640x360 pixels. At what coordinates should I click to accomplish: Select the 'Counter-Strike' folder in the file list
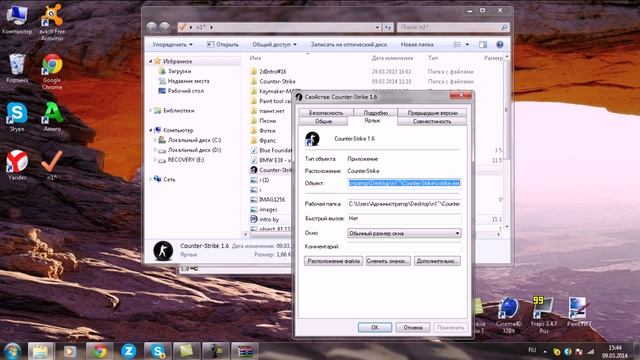click(278, 81)
